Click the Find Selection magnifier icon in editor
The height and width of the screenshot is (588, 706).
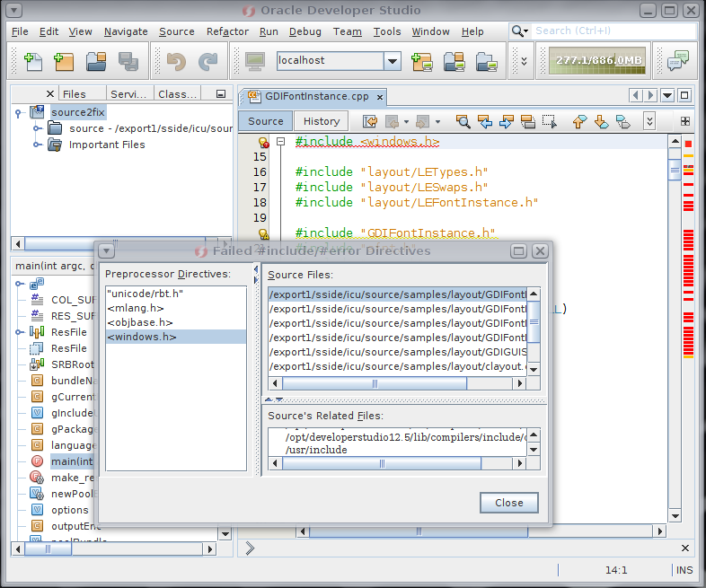tap(463, 121)
